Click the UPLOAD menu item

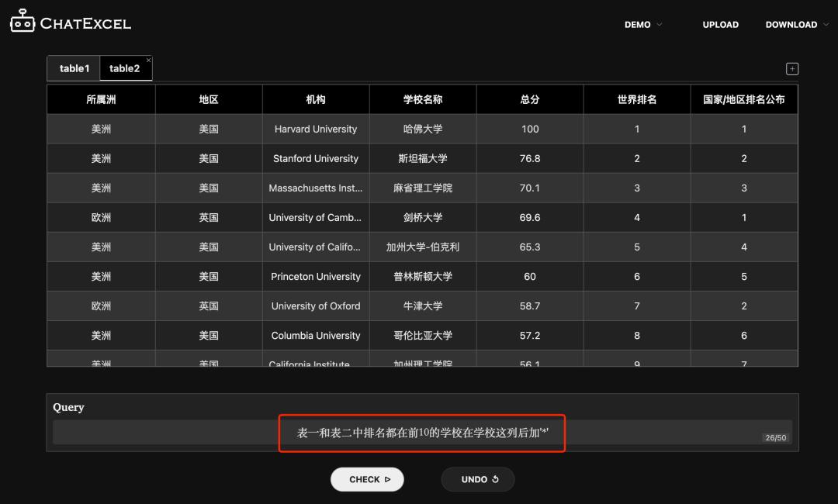[x=720, y=25]
